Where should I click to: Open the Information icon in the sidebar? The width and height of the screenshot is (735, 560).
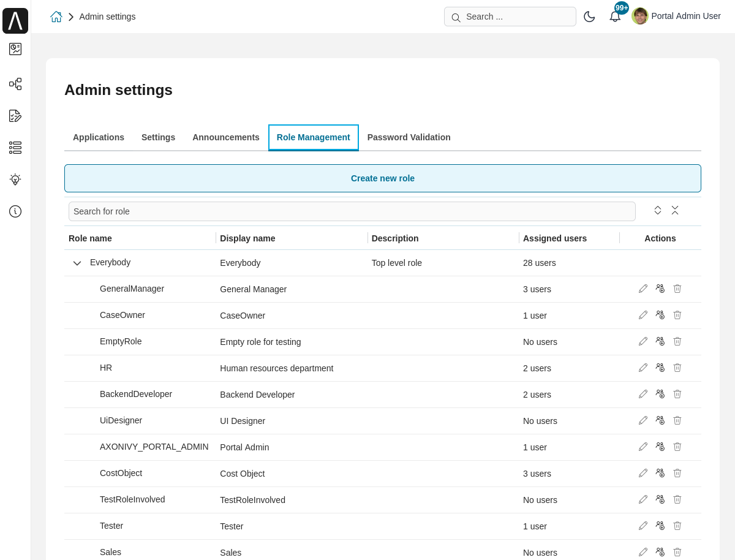click(15, 211)
